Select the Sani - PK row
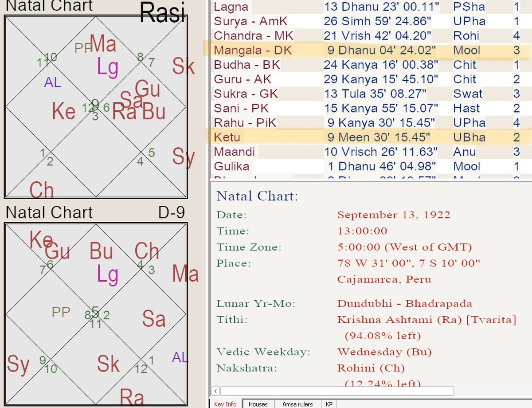This screenshot has width=532, height=408. pos(370,108)
